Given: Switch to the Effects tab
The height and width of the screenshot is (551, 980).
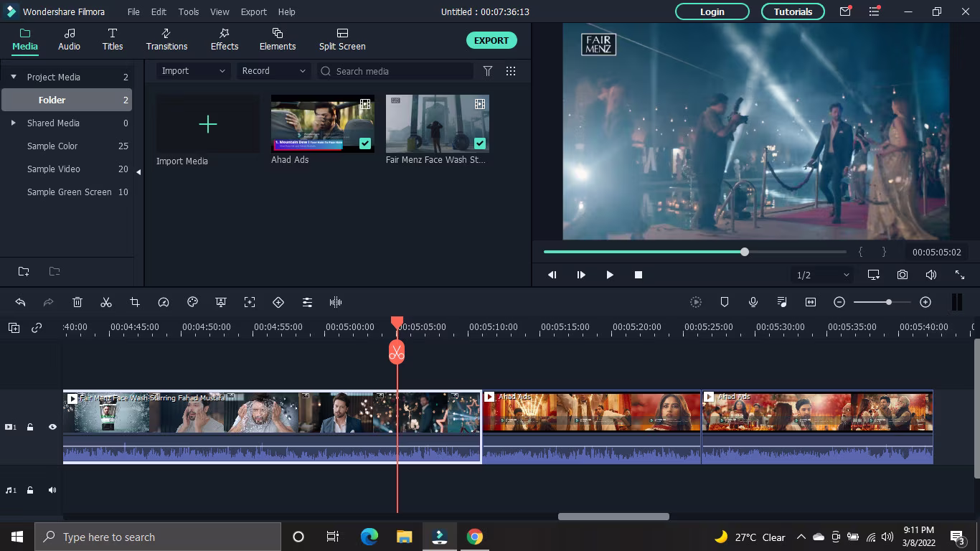Looking at the screenshot, I should click(225, 39).
